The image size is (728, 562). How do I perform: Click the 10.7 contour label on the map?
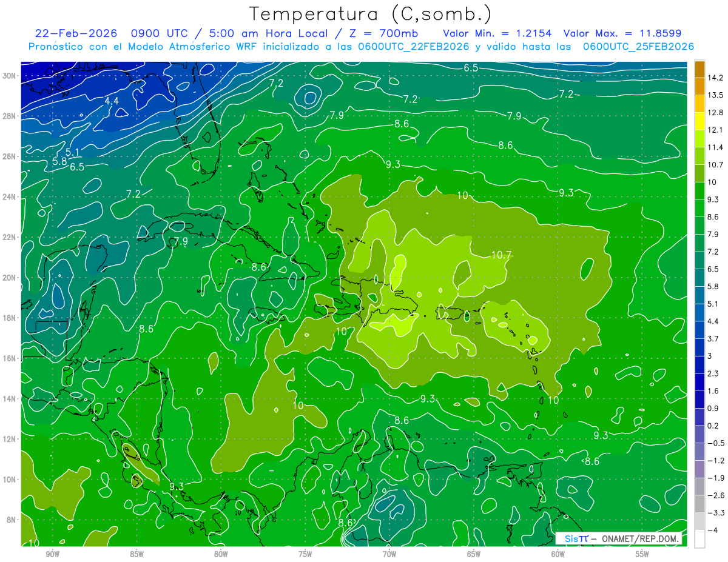tap(501, 255)
